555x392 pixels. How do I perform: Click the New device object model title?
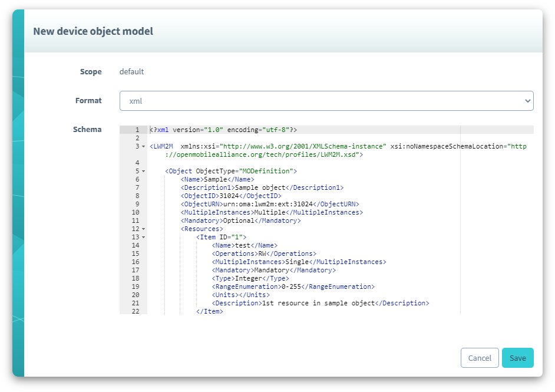[x=94, y=31]
